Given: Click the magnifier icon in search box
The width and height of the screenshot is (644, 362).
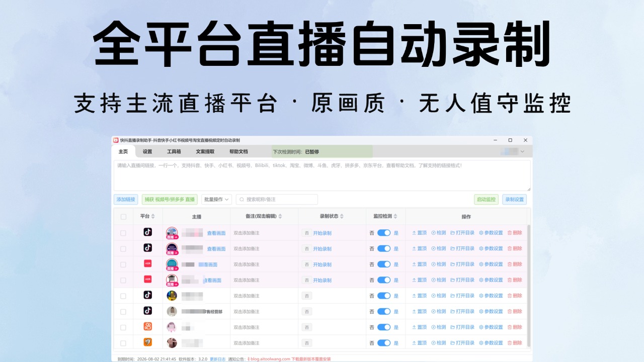Looking at the screenshot, I should tap(241, 199).
